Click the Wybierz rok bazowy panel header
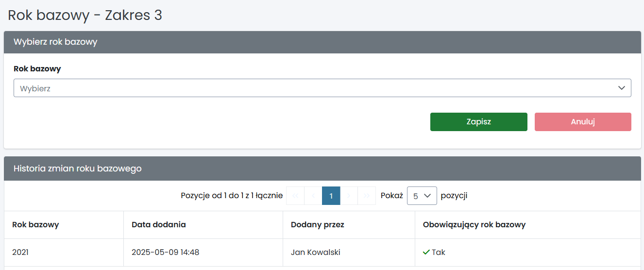644x270 pixels. pos(55,42)
